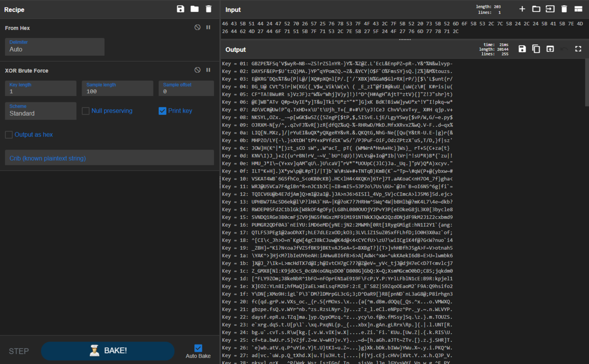The width and height of the screenshot is (589, 364).
Task: Clear the recipe with the trash icon
Action: click(x=209, y=9)
